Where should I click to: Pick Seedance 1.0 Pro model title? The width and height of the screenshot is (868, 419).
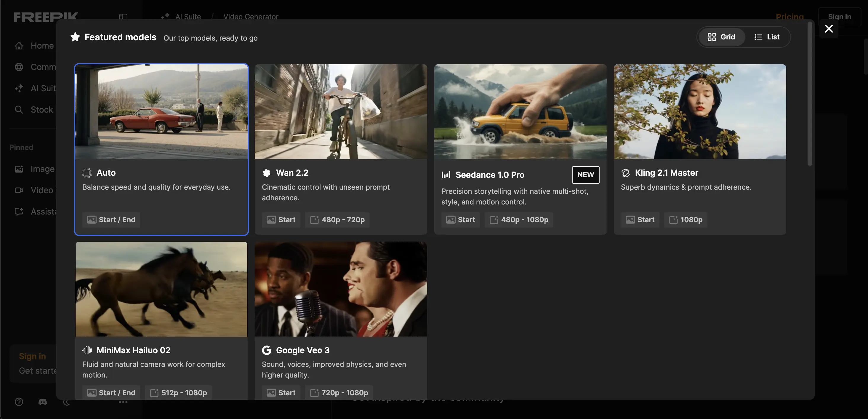(490, 175)
